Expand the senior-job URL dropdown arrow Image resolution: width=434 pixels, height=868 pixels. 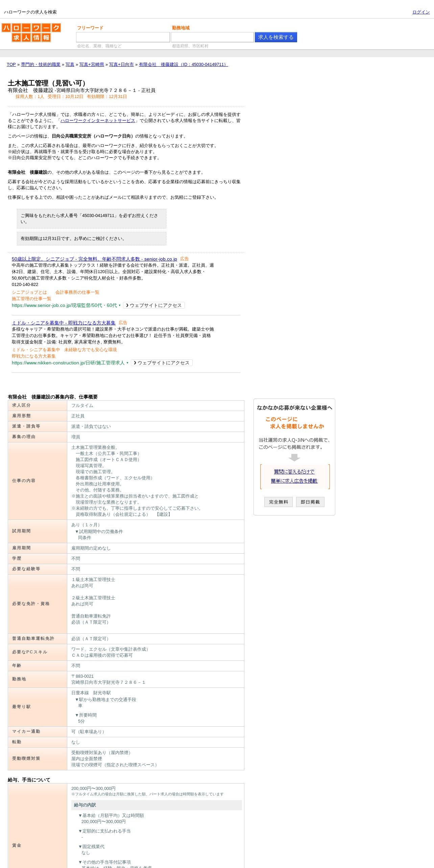(120, 306)
